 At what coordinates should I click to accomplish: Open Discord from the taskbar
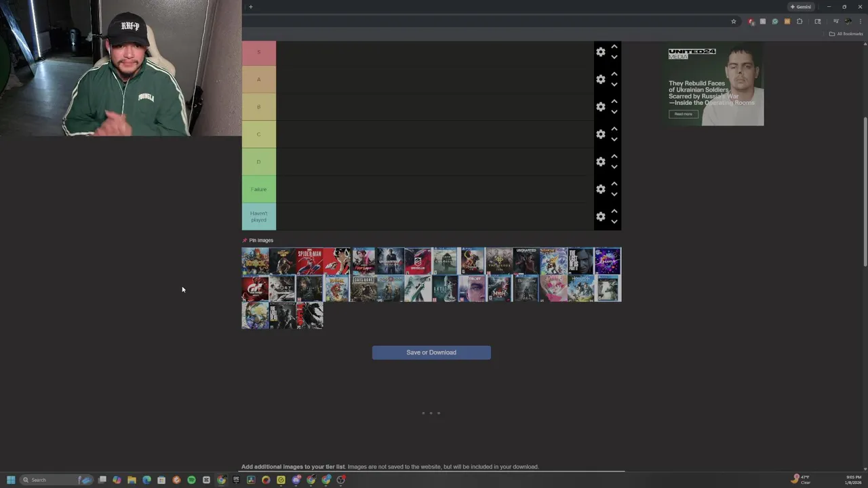296,480
